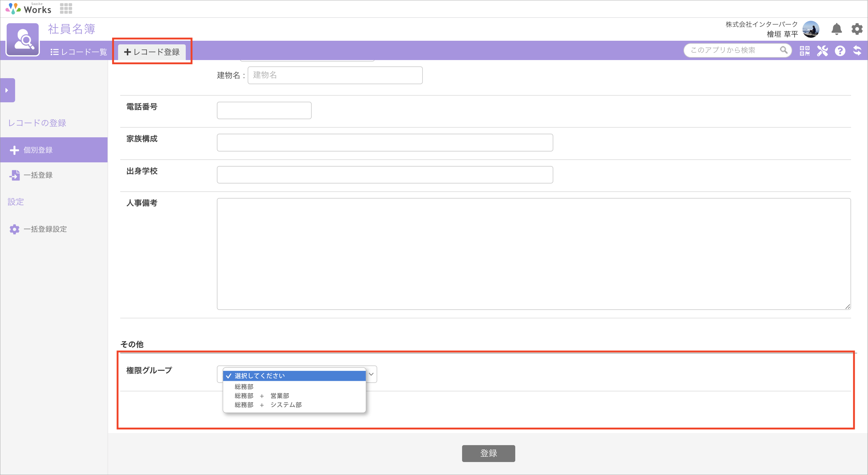Click the 設定 sidebar heading
The height and width of the screenshot is (475, 868).
(16, 202)
